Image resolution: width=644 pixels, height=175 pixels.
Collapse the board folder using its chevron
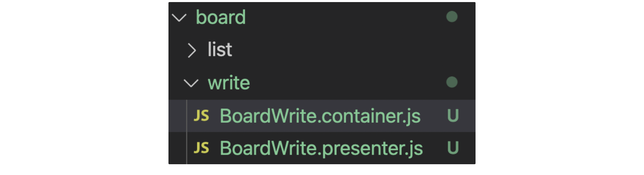click(179, 17)
